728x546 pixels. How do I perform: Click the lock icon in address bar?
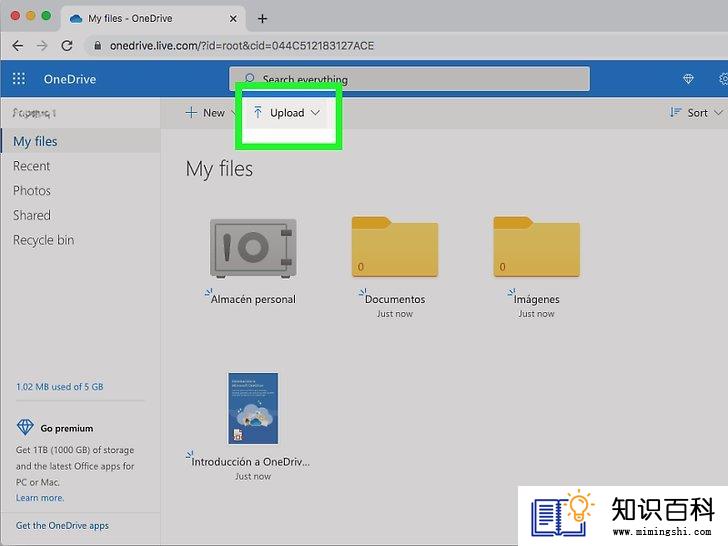tap(98, 46)
